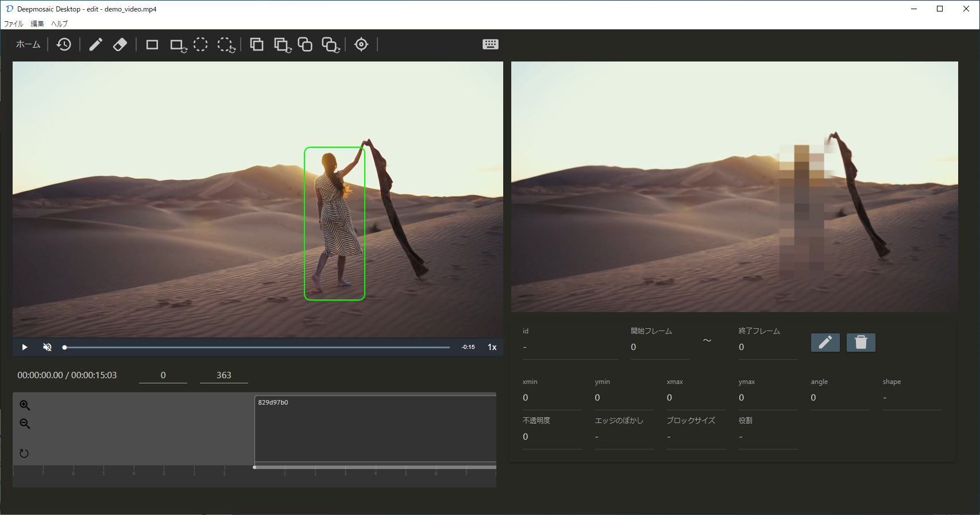Change the 1x playback speed
Viewport: 980px width, 515px height.
492,347
